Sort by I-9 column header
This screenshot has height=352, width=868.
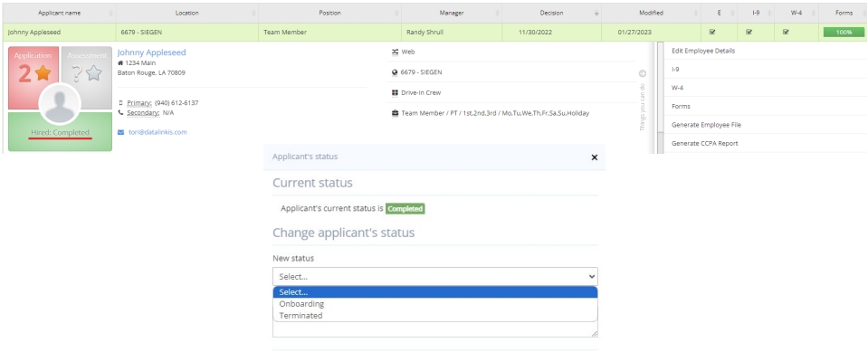pos(756,13)
